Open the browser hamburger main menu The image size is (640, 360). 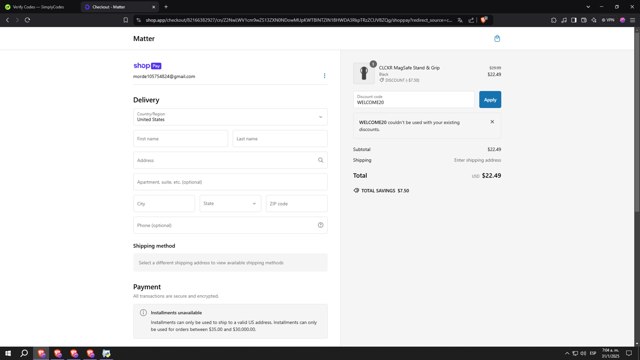point(632,20)
